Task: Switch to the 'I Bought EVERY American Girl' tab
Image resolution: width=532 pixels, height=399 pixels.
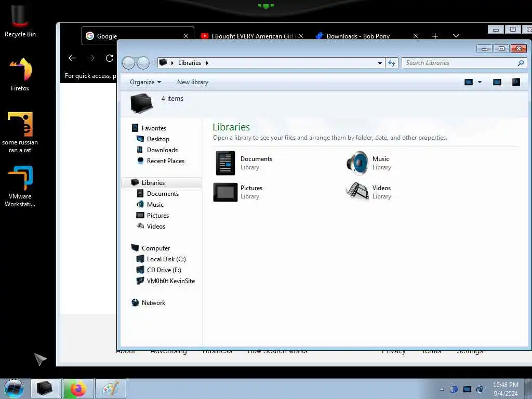Action: [x=252, y=36]
